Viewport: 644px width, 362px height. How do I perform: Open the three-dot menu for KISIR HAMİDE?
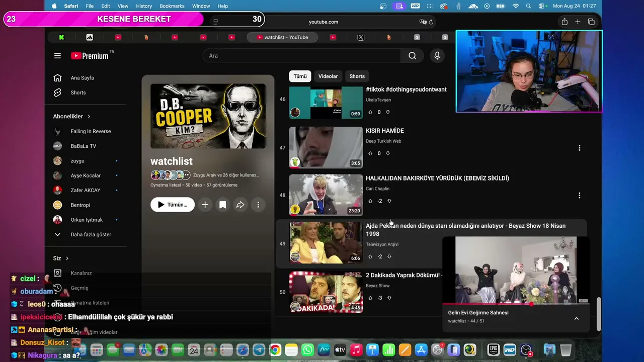pyautogui.click(x=579, y=148)
